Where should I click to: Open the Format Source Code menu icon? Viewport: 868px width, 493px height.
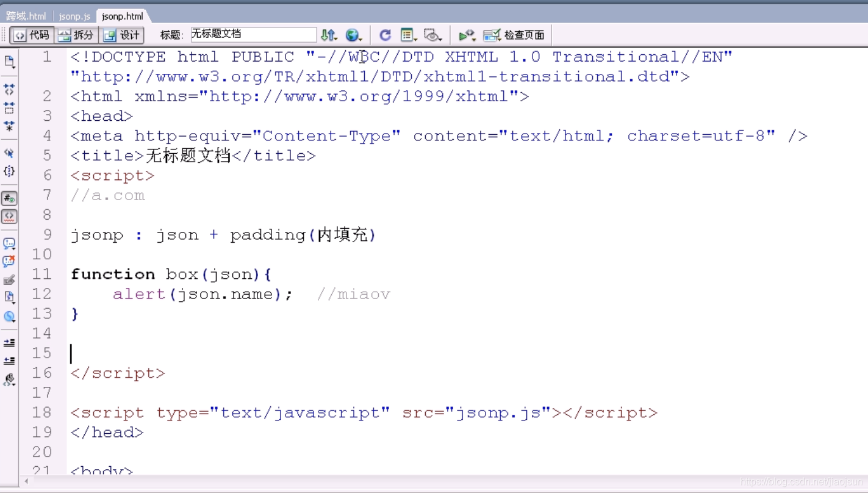9,380
